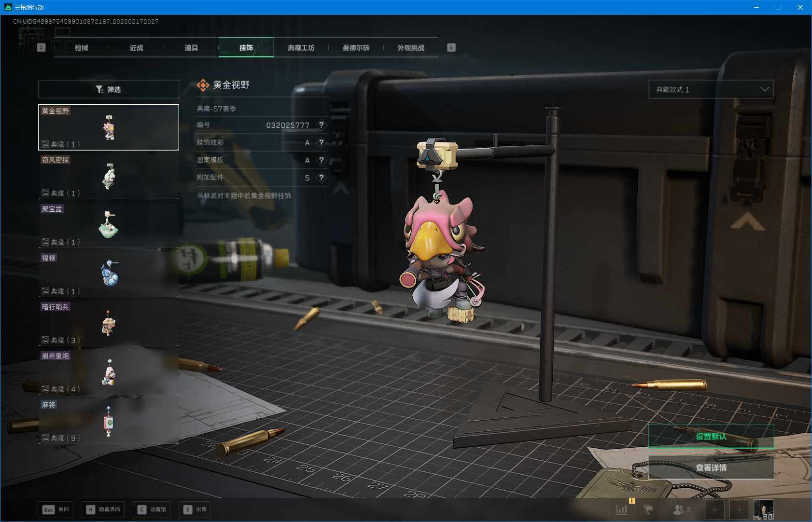Screen dimensions: 812x522
Task: Click the 设置默认 button
Action: [711, 436]
